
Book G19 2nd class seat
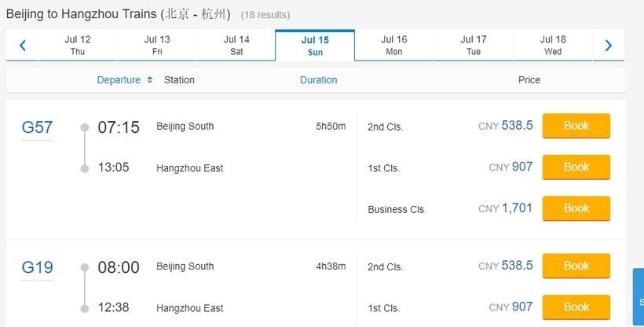(576, 266)
